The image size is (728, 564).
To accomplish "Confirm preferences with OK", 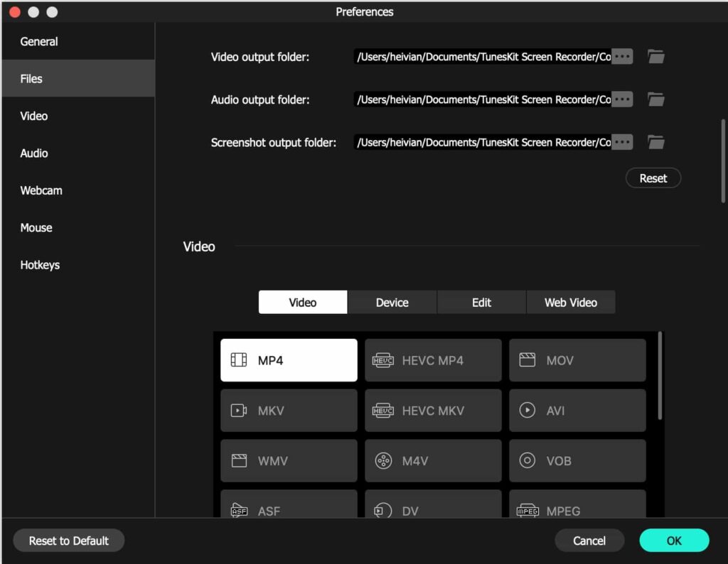I will pyautogui.click(x=673, y=541).
